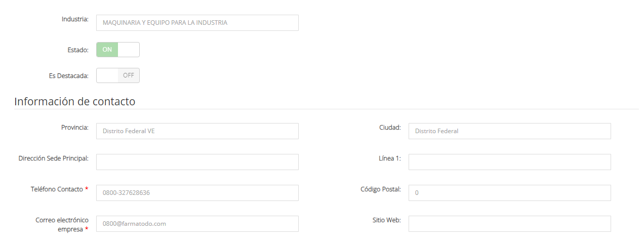
Task: Click the Teléfono Contacto label text
Action: (x=57, y=189)
